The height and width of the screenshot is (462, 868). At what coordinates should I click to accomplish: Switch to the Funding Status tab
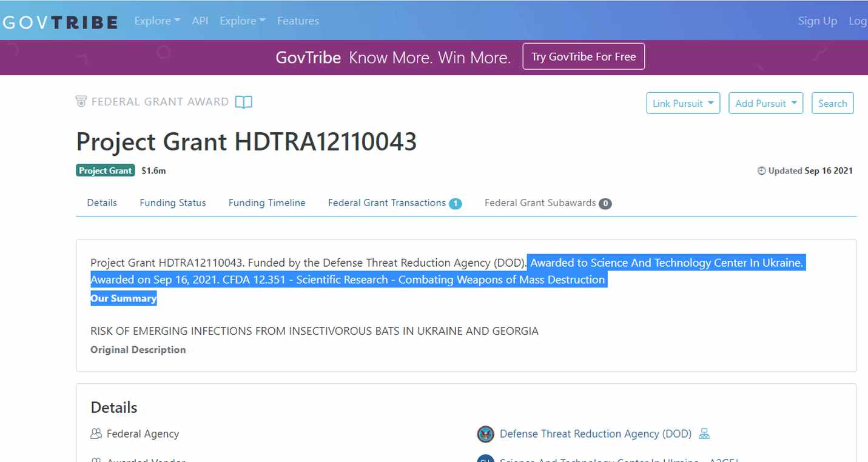(x=173, y=203)
